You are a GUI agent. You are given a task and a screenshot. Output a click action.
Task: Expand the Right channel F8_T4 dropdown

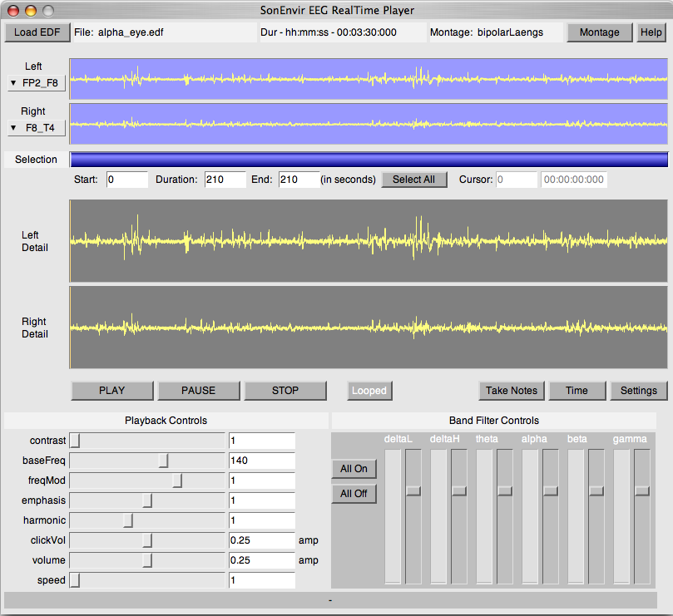37,128
